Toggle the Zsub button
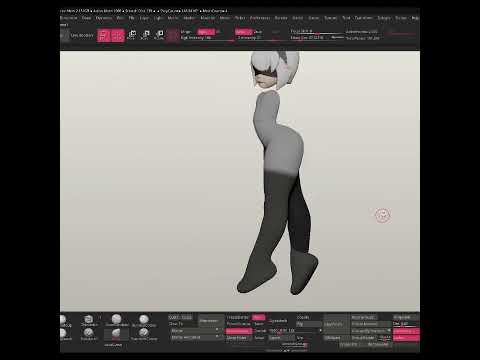The width and height of the screenshot is (480, 360). coord(258,32)
